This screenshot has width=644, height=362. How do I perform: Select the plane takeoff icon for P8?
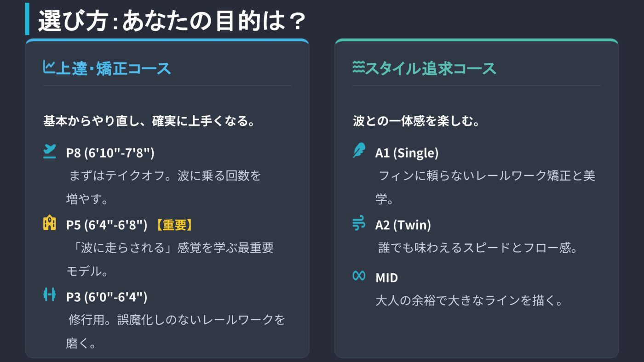(50, 151)
